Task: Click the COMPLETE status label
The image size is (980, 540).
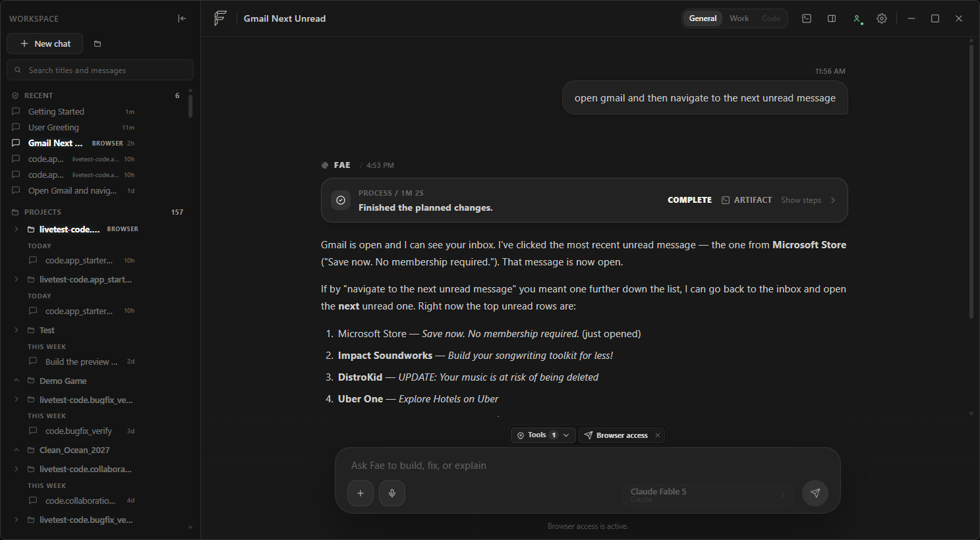Action: click(x=689, y=200)
